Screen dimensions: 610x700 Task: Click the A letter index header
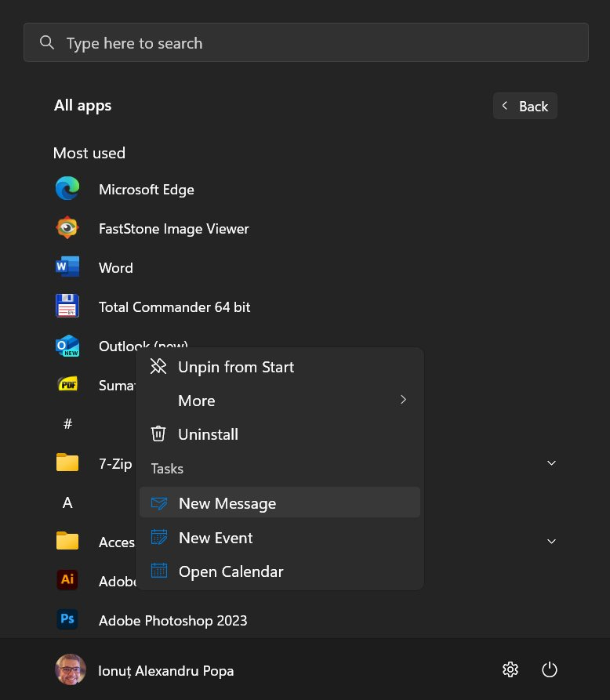(67, 502)
